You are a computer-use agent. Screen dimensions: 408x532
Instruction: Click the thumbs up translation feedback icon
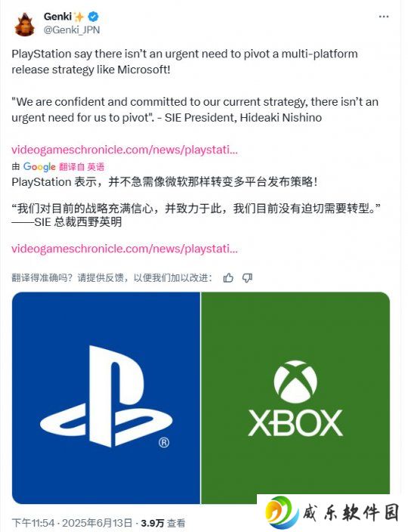click(x=228, y=278)
